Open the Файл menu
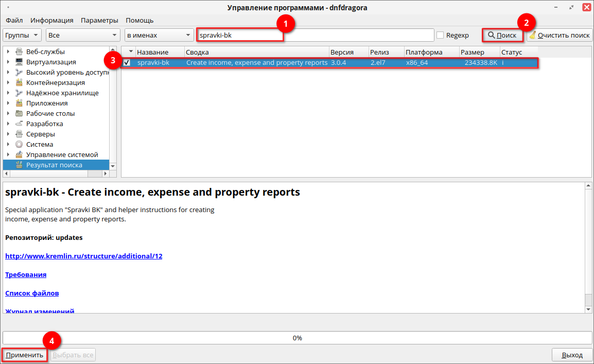The width and height of the screenshot is (594, 364). tap(14, 20)
